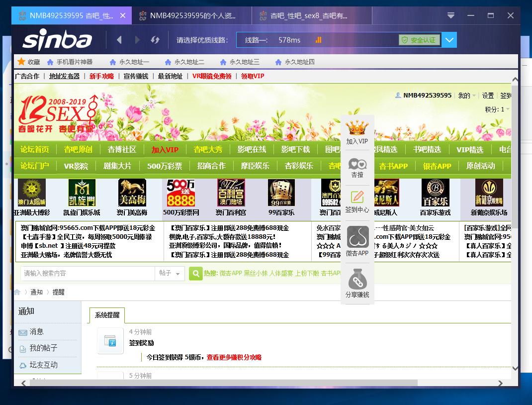Image resolution: width=532 pixels, height=405 pixels.
Task: Click the 收藏 star bookmark
Action: point(29,62)
